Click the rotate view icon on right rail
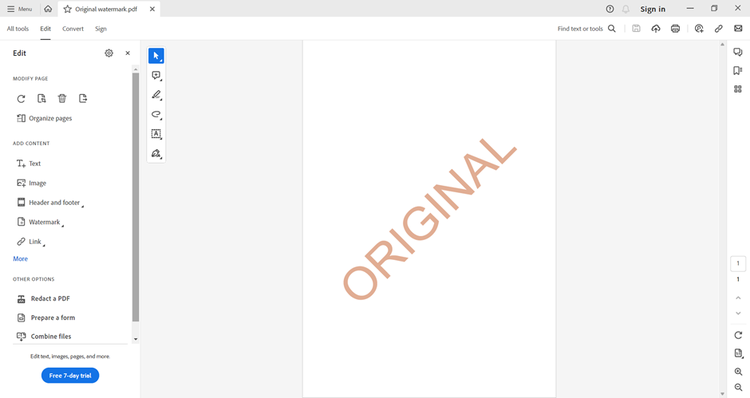This screenshot has width=750, height=398. [738, 335]
